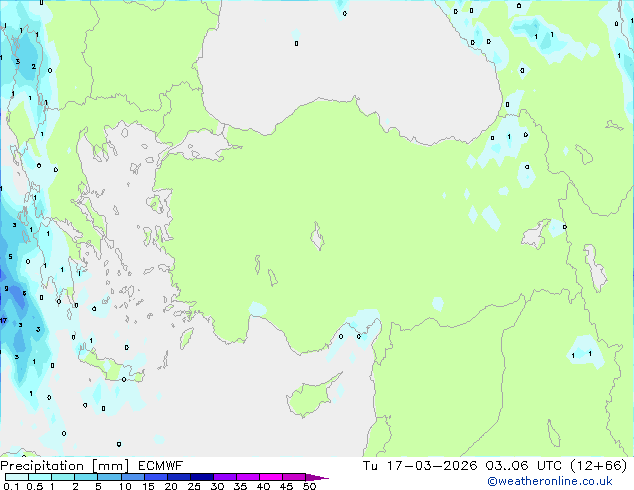The image size is (634, 490).
Task: Click the 'Precipitation [mm]' title text
Action: 65,466
